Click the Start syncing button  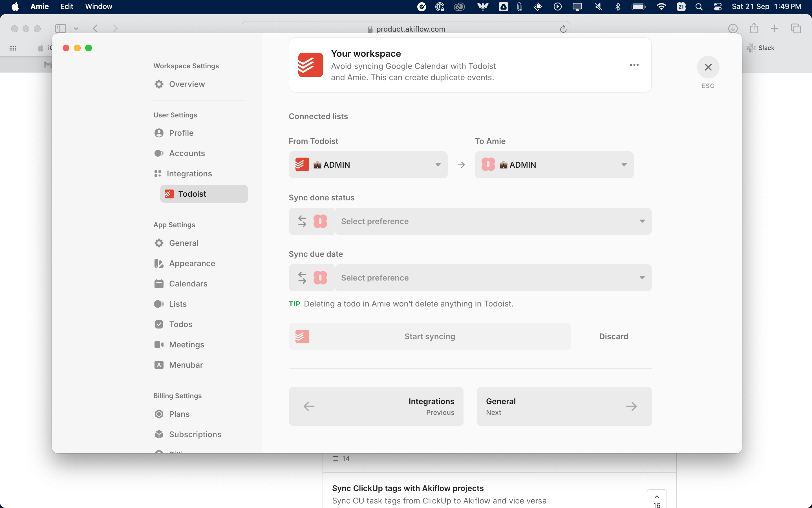tap(430, 336)
